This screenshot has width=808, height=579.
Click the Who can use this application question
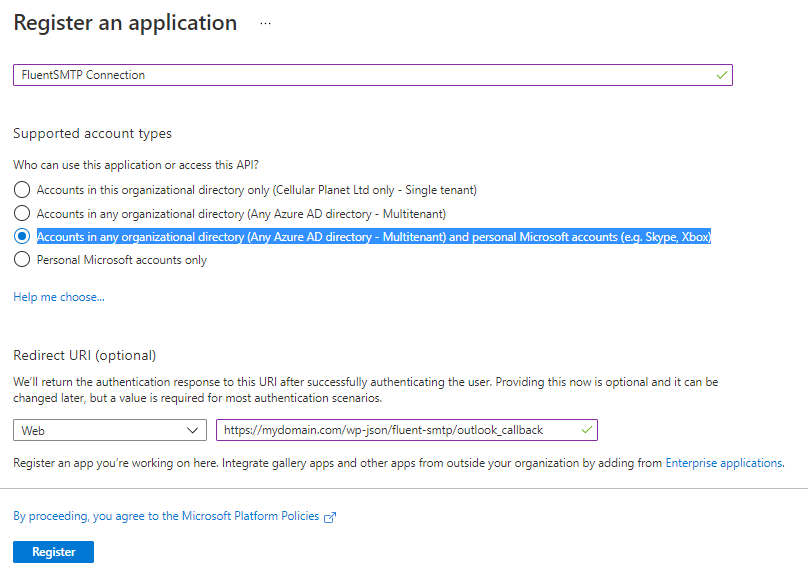136,165
